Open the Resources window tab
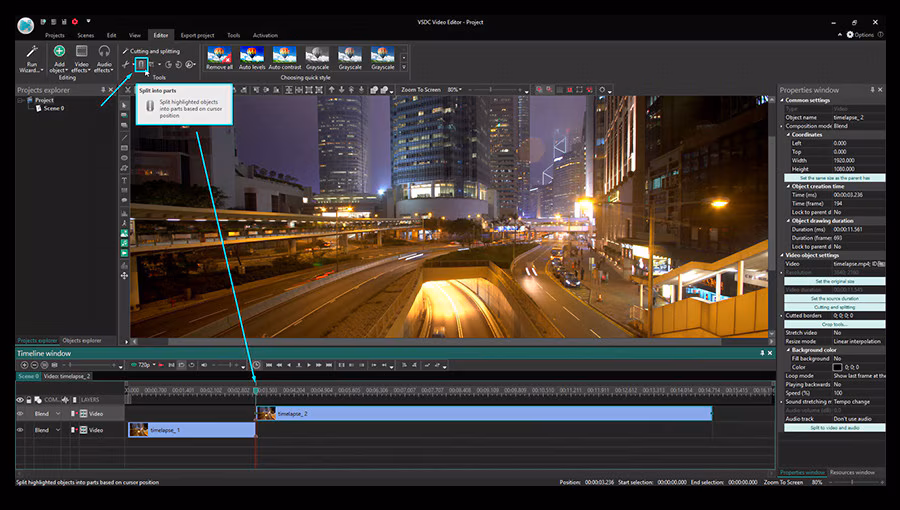900x510 pixels. coord(854,472)
